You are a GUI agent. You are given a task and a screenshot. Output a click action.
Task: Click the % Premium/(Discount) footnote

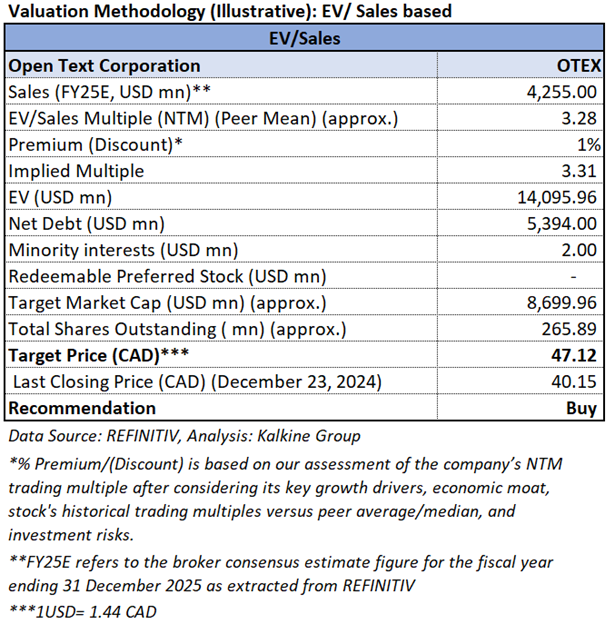click(285, 499)
